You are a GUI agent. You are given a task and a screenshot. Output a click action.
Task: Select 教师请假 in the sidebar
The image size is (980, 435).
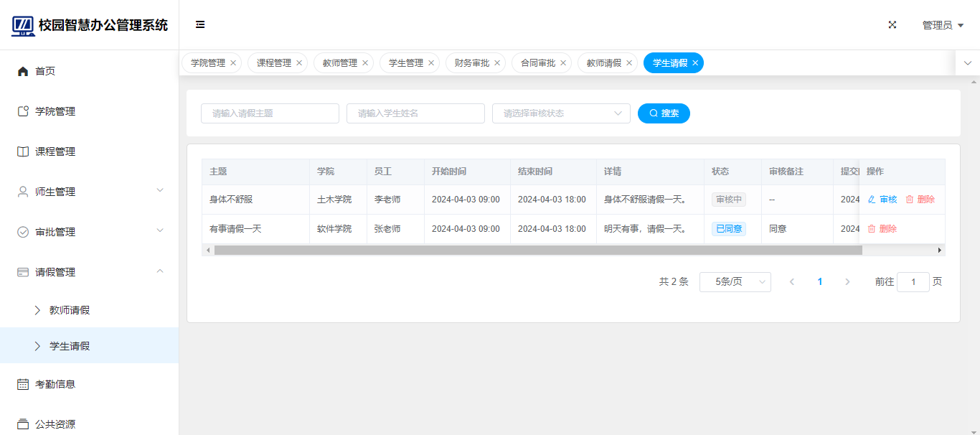[x=70, y=310]
